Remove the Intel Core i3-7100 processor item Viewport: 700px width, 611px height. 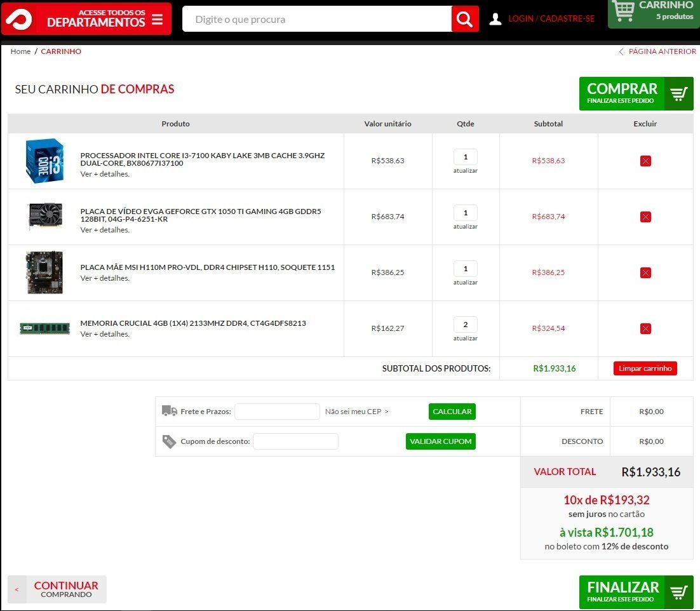click(x=645, y=161)
